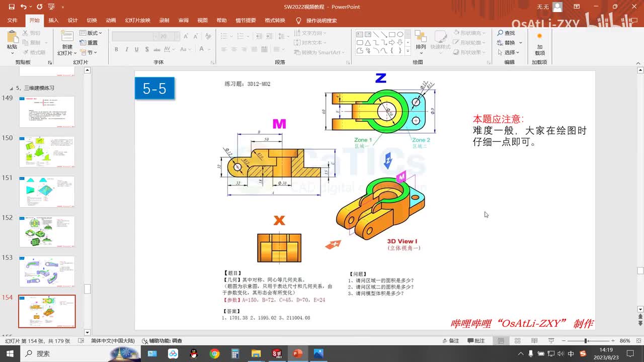Open the Slide Show (幻灯片放映) tab

(137, 21)
